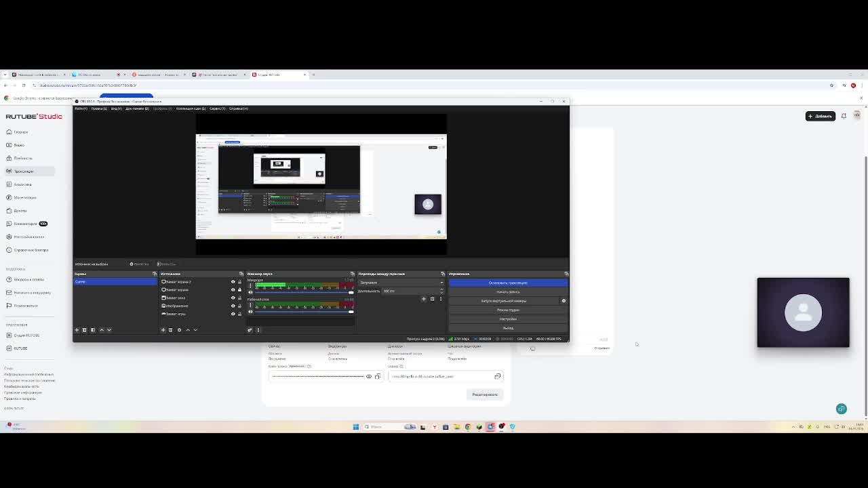Toggle lock on Захват окна source
868x488 pixels.
click(x=239, y=298)
